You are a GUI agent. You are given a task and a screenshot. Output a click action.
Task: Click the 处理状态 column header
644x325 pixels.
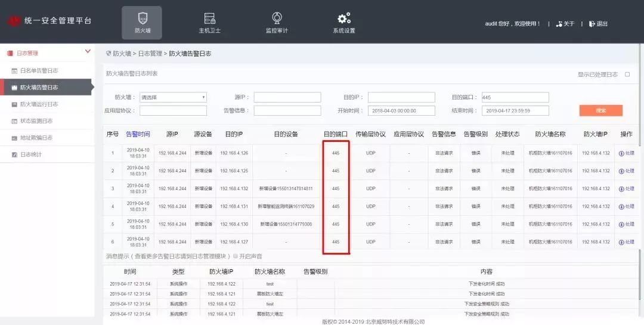click(507, 134)
